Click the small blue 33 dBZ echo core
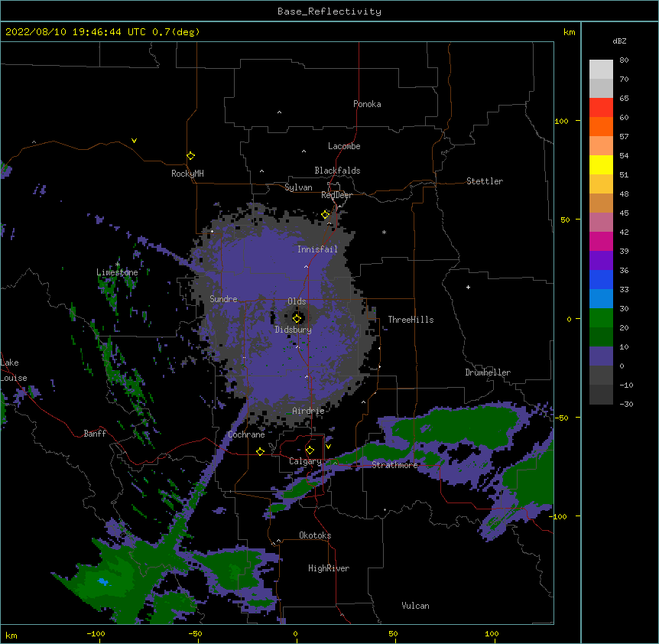This screenshot has width=659, height=644. pyautogui.click(x=103, y=582)
